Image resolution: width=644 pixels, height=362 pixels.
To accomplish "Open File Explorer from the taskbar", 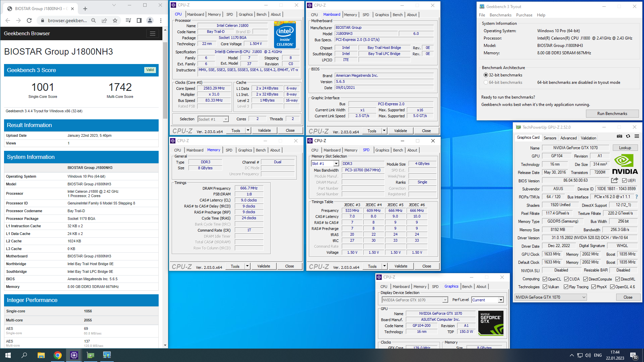I will click(41, 355).
